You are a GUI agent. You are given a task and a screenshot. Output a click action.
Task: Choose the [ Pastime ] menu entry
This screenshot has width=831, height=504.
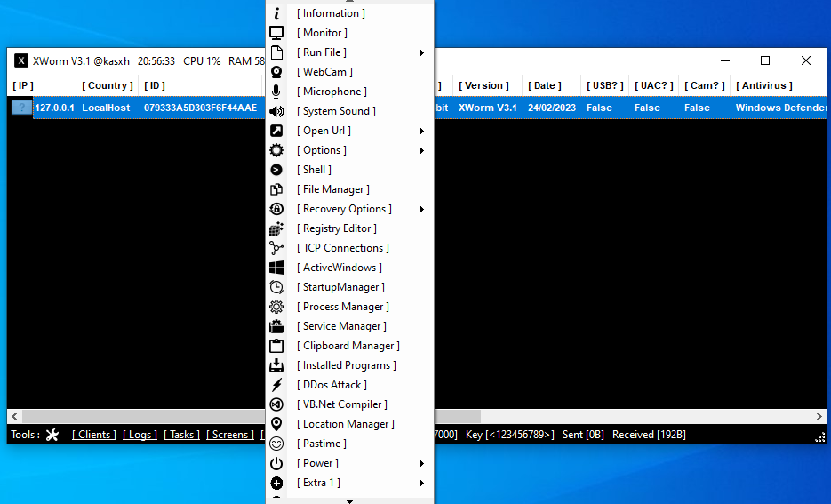click(349, 444)
